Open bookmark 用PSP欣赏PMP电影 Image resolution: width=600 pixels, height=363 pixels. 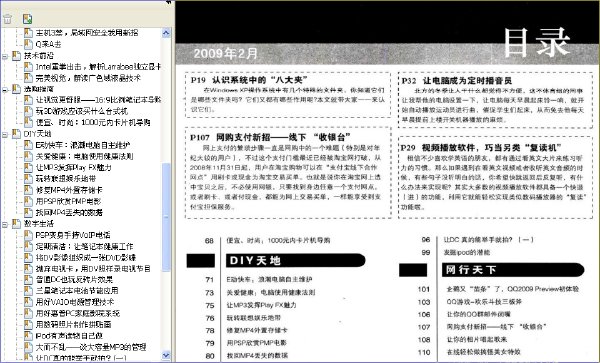pos(68,201)
